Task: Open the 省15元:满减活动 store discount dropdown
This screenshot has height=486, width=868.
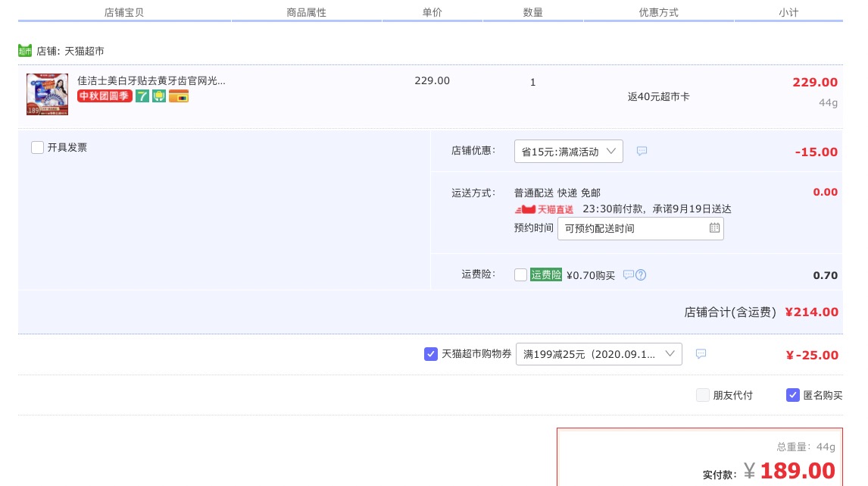Action: (569, 152)
